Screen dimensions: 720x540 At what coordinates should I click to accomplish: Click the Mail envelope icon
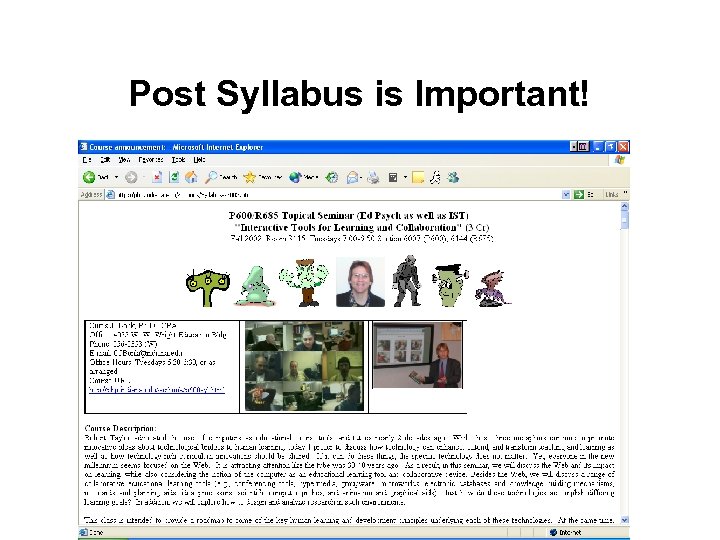click(x=352, y=177)
